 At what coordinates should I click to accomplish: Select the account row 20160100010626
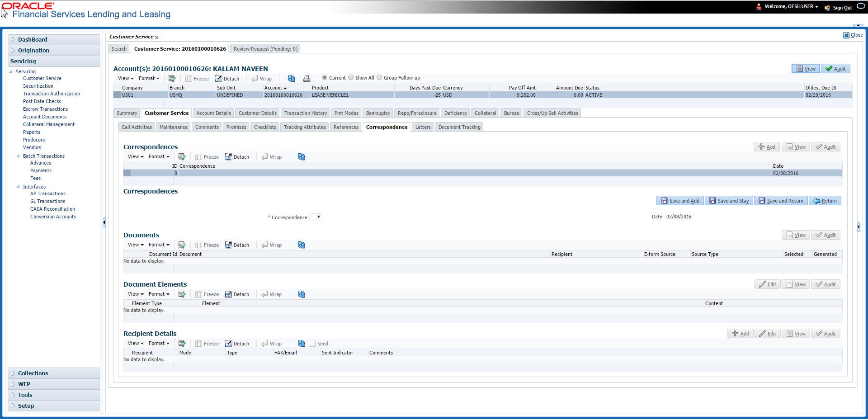point(482,95)
